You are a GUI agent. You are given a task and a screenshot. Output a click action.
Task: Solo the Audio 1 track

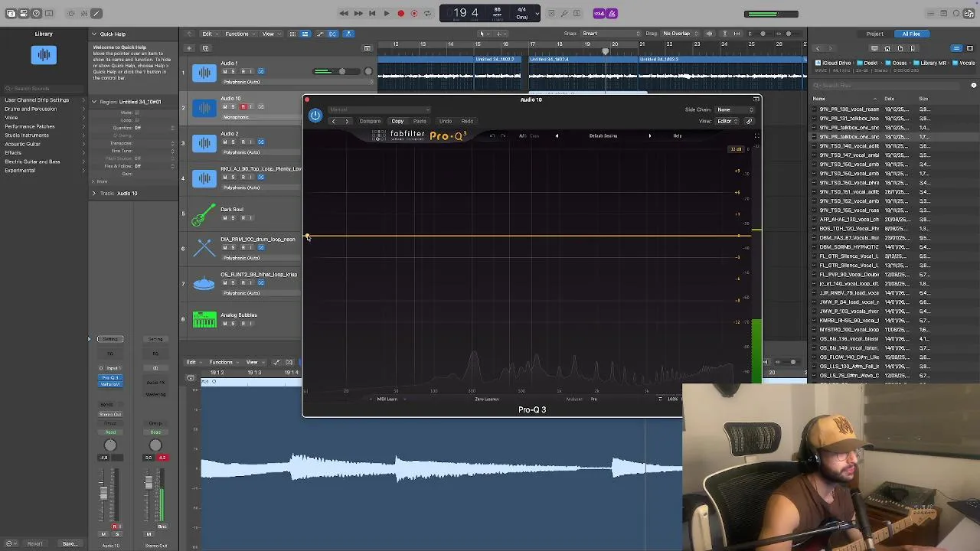234,71
